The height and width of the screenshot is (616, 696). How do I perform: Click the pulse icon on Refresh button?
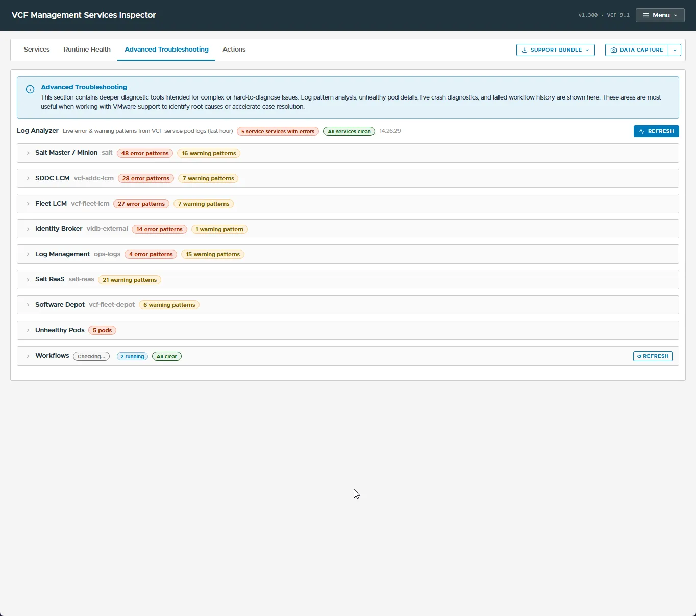[642, 131]
